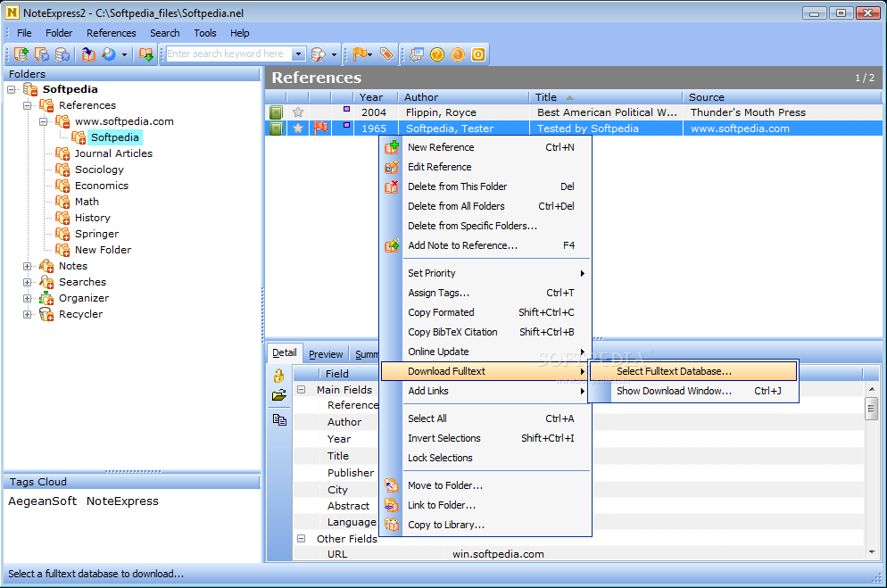Screen dimensions: 887x588
Task: Click the Notes folder icon
Action: [x=46, y=266]
